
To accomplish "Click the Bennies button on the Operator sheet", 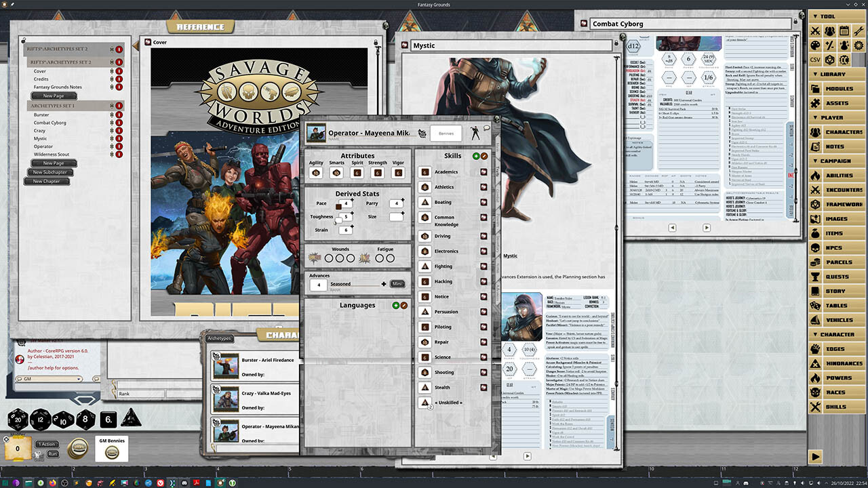I will [446, 133].
